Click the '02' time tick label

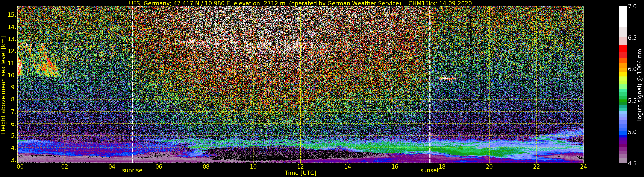pyautogui.click(x=65, y=167)
